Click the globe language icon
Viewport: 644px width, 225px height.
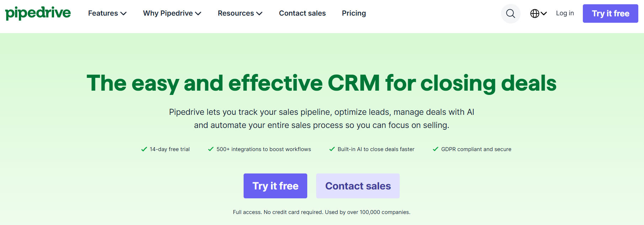534,14
